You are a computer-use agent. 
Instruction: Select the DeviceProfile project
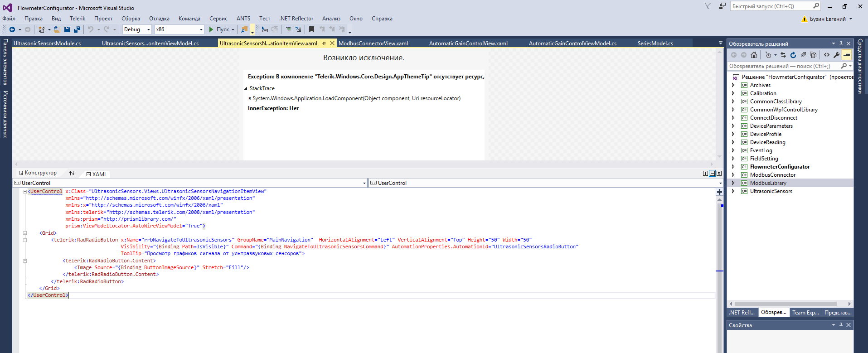pos(766,134)
